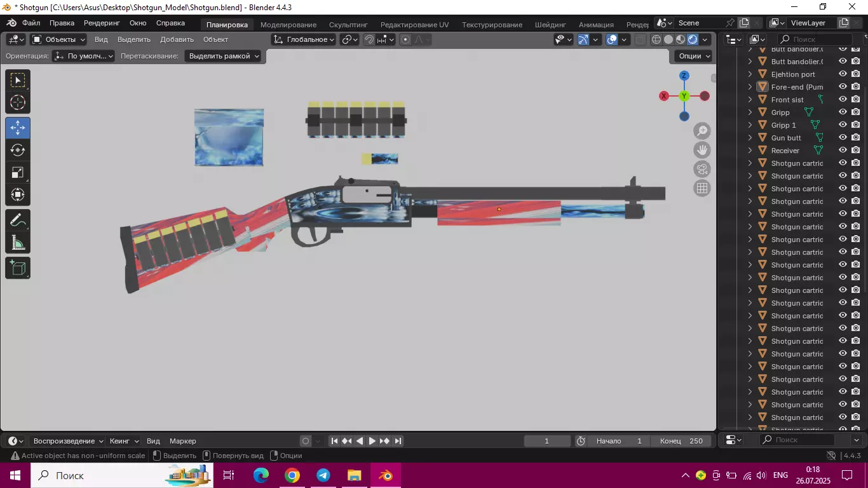
Task: Choose the Measure ruler tool
Action: pos(18,243)
